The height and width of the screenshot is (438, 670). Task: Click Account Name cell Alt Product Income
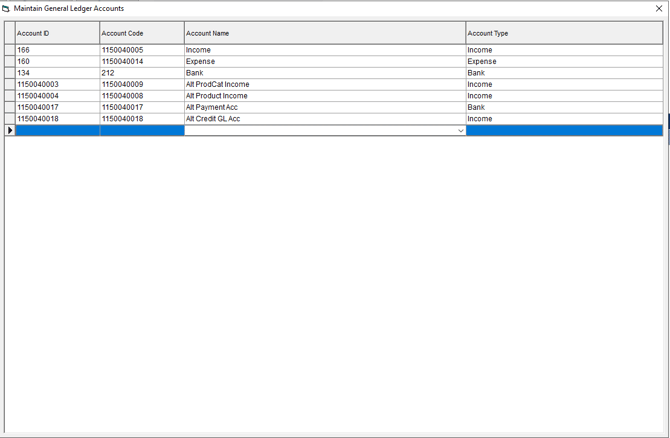[x=325, y=96]
